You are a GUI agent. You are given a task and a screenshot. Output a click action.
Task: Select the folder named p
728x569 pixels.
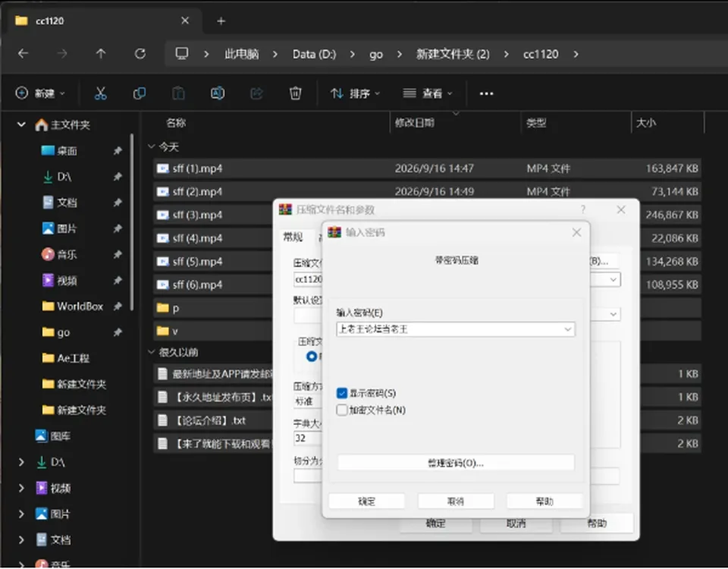click(x=214, y=307)
